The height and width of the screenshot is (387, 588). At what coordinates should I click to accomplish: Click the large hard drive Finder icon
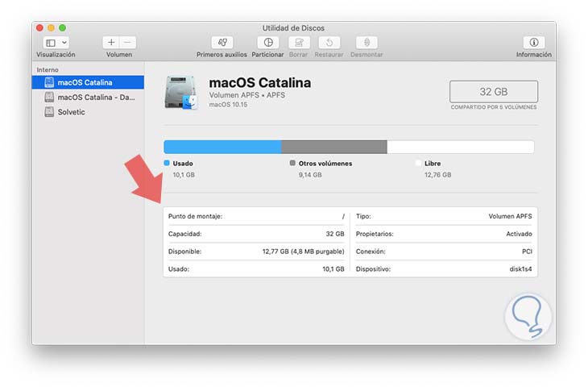click(180, 93)
